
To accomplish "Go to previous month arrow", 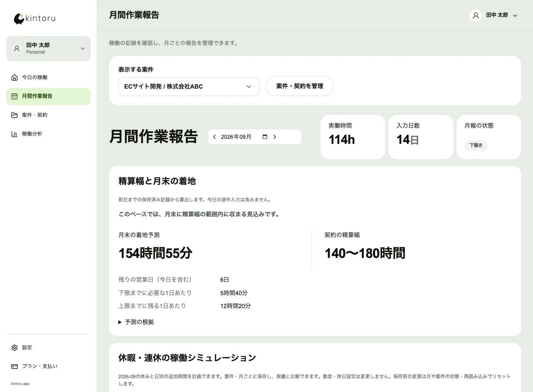I will pyautogui.click(x=214, y=137).
